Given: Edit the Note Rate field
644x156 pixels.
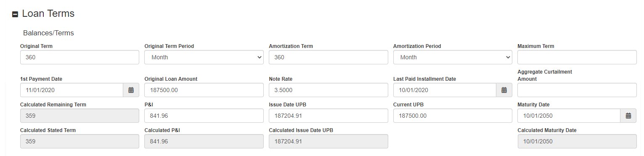Looking at the screenshot, I should (x=329, y=90).
